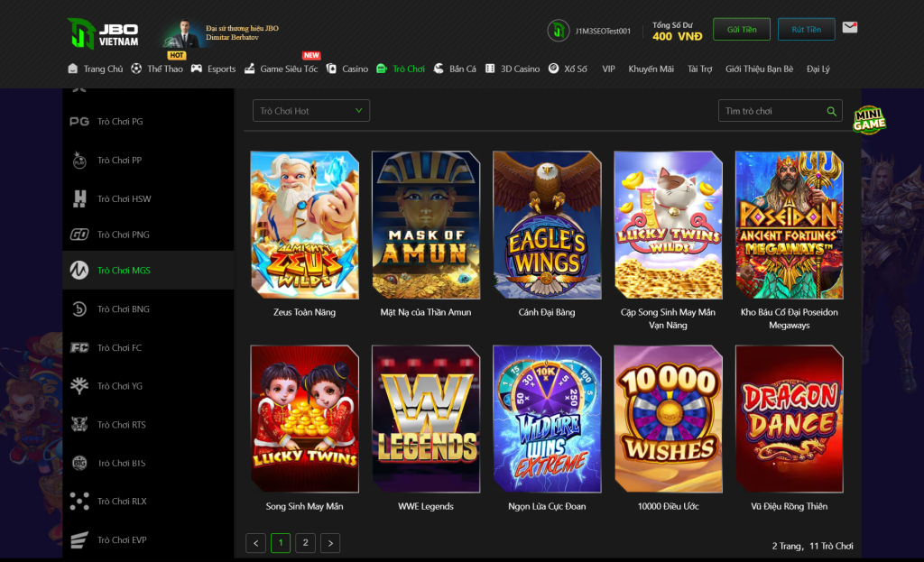Select the Trò Chơi BNG provider icon
The image size is (924, 562).
point(79,309)
